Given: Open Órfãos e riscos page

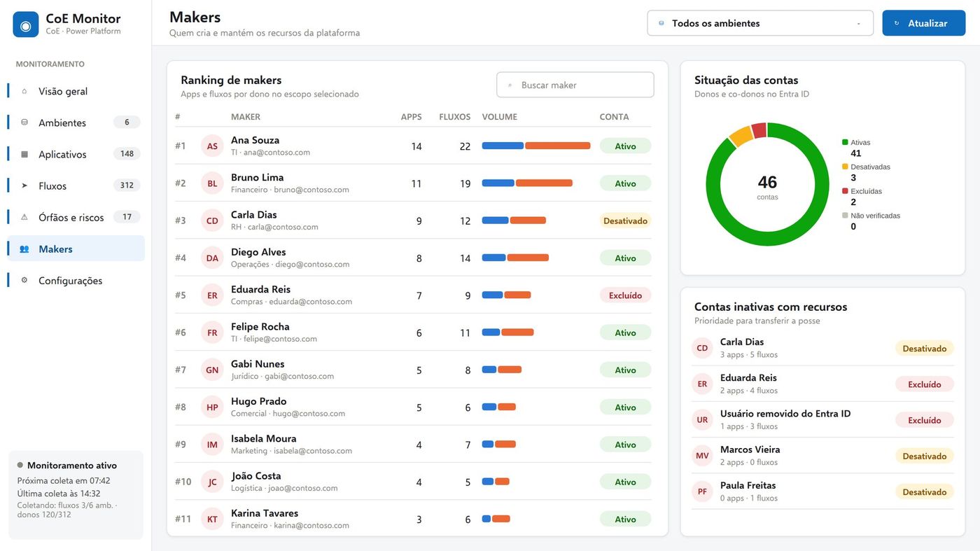Looking at the screenshot, I should tap(76, 217).
